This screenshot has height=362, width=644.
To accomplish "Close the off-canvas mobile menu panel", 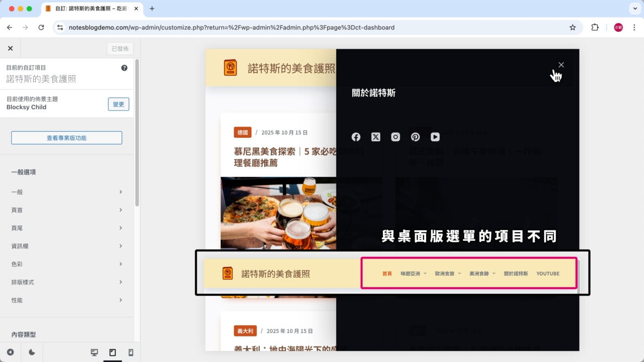I will 561,65.
